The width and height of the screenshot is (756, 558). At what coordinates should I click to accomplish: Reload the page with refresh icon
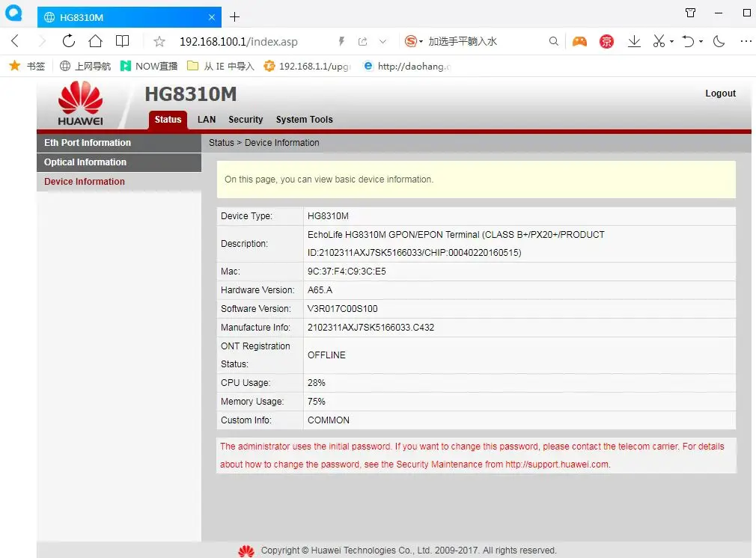(x=68, y=41)
